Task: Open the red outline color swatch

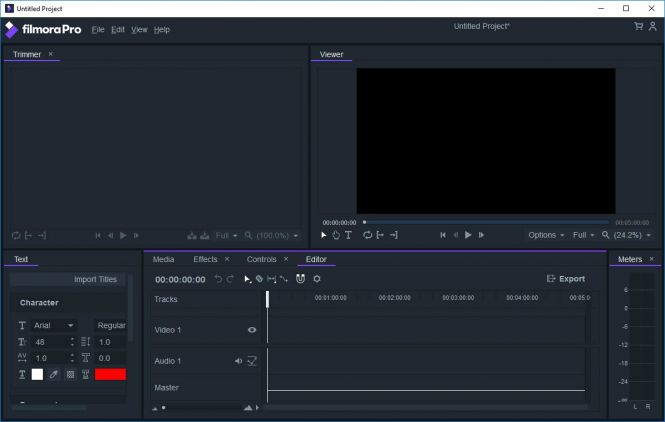Action: click(x=110, y=374)
